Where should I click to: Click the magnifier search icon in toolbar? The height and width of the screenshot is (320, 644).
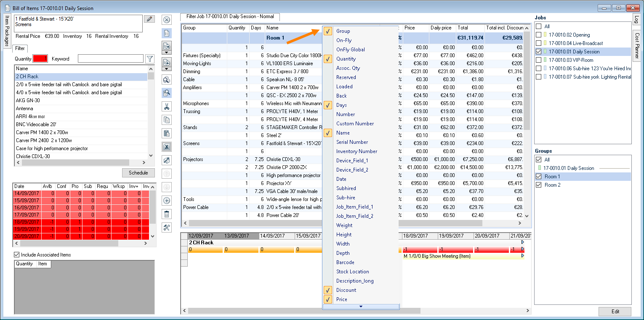(x=167, y=93)
